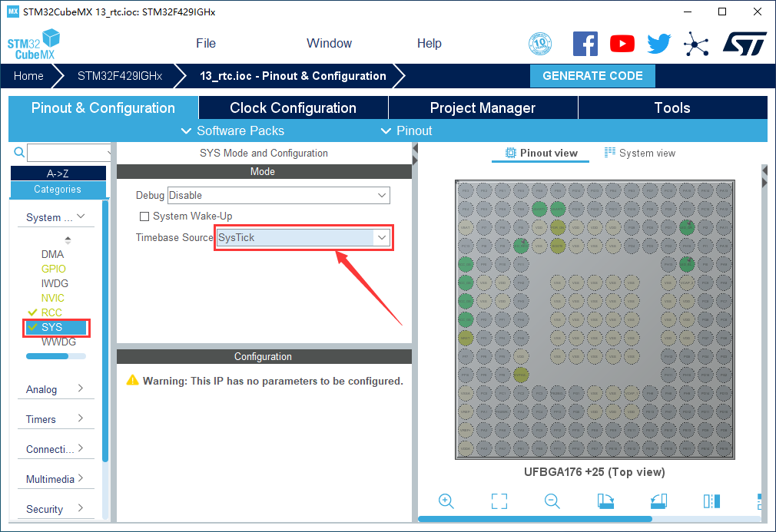Switch to the Clock Configuration tab
776x532 pixels.
tap(293, 108)
